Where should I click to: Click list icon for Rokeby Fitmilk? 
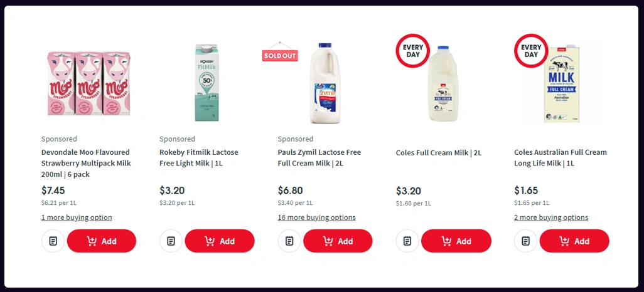pyautogui.click(x=171, y=241)
